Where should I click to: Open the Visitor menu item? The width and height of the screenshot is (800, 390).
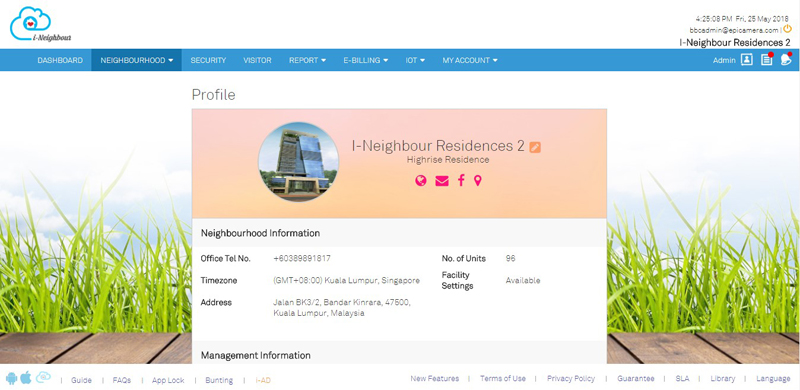[257, 60]
